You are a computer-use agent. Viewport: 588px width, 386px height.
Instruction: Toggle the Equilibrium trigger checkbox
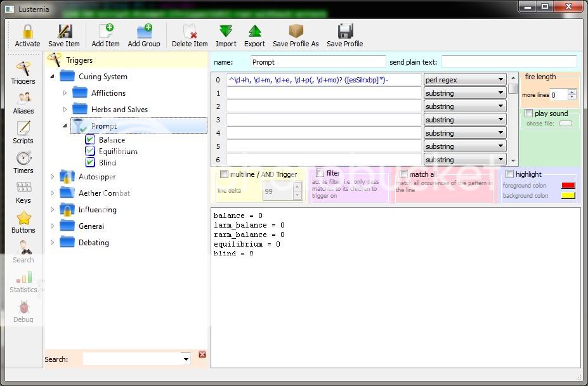coord(90,151)
